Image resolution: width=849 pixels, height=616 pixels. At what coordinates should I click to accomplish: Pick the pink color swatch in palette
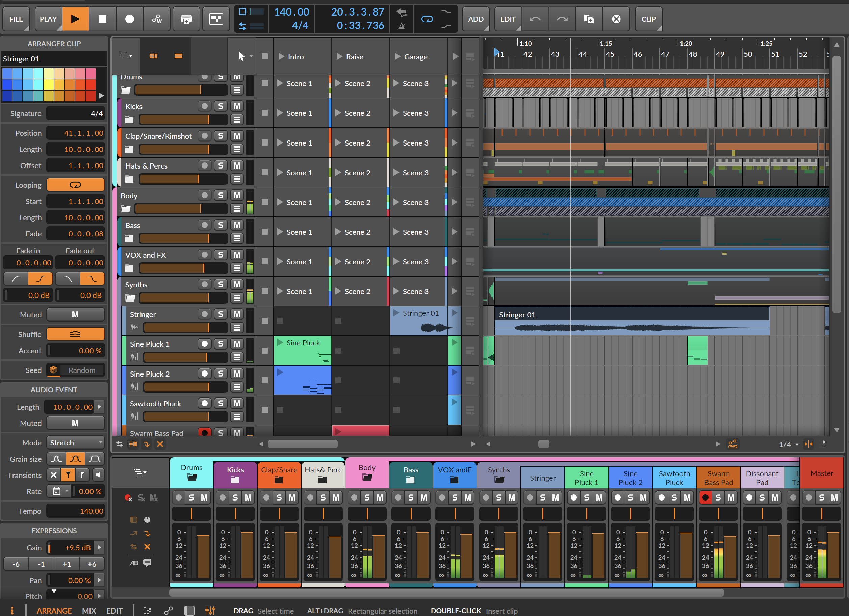coord(91,73)
